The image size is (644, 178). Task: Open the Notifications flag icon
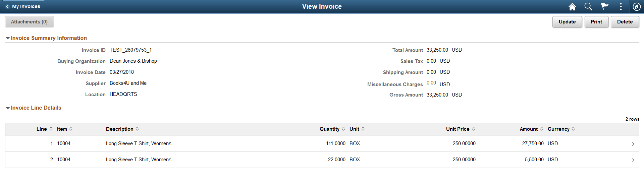[x=604, y=6]
